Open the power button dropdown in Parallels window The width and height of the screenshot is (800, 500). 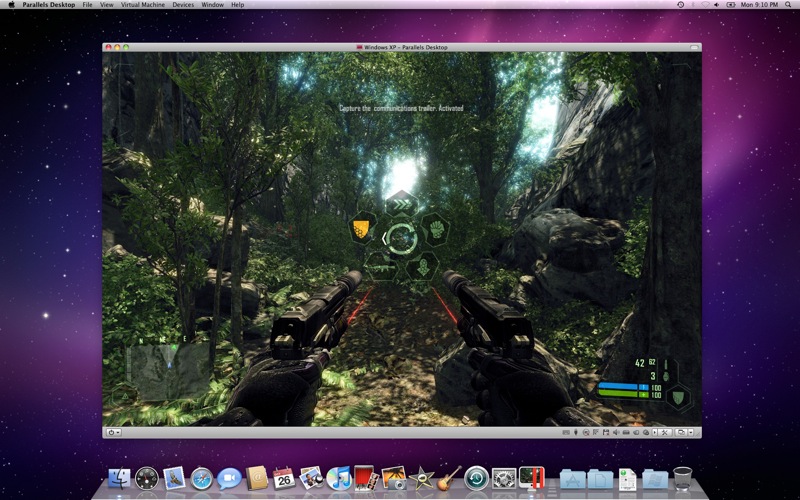tap(114, 432)
